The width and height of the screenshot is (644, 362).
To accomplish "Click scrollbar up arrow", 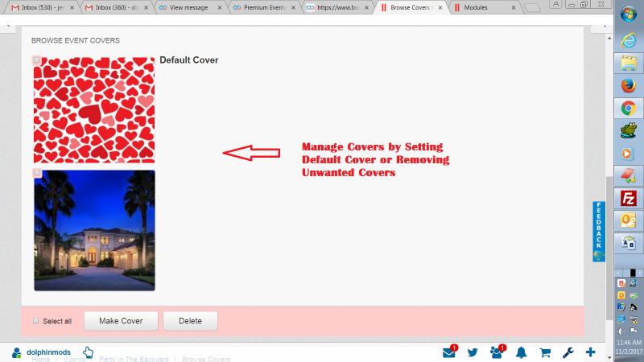I will [609, 38].
